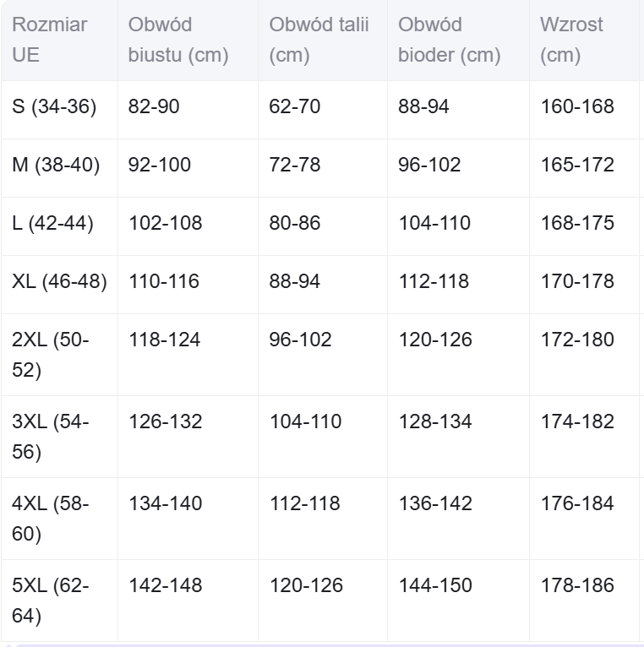
Task: Click the M (38-40) size row label
Action: [x=57, y=166]
